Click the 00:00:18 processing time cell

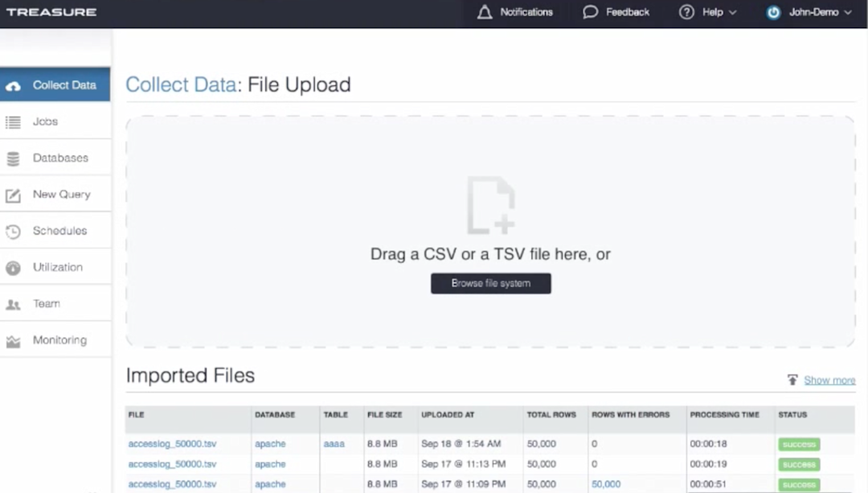tap(709, 444)
